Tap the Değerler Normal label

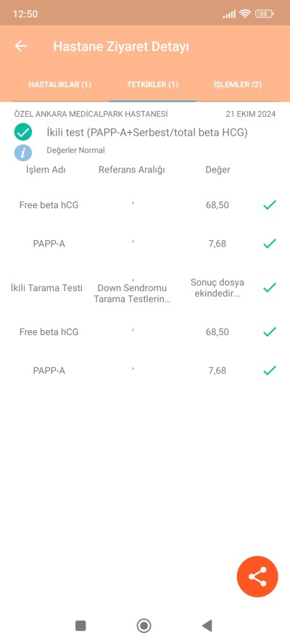75,150
